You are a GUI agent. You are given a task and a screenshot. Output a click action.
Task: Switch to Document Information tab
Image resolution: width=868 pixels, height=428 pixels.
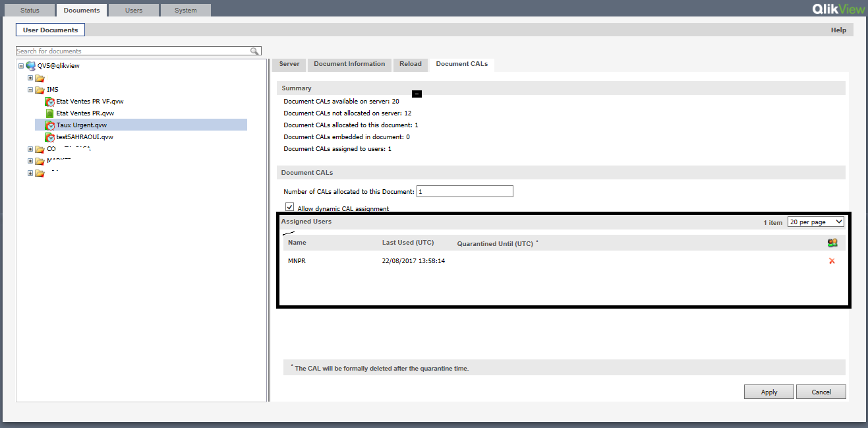349,64
